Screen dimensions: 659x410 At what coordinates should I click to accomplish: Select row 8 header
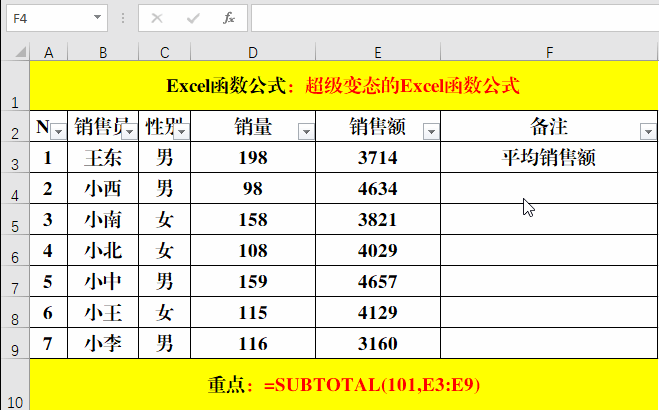(x=15, y=312)
